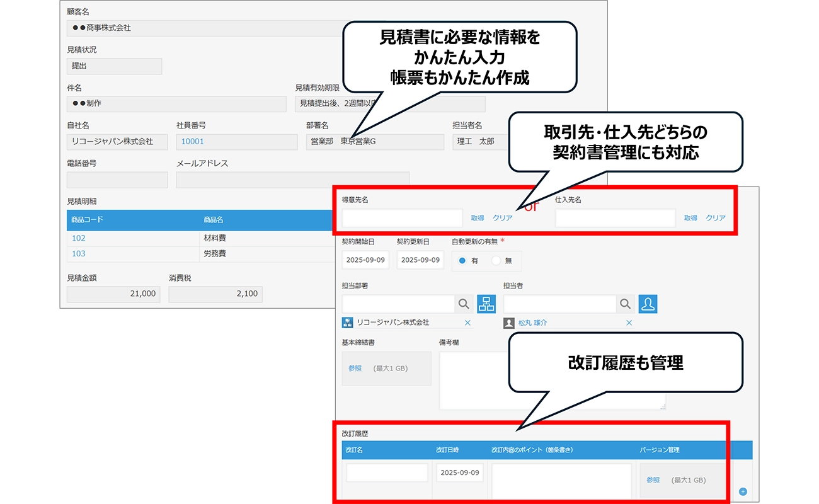819x504 pixels.
Task: Open the 契約更新日 date picker
Action: [420, 260]
